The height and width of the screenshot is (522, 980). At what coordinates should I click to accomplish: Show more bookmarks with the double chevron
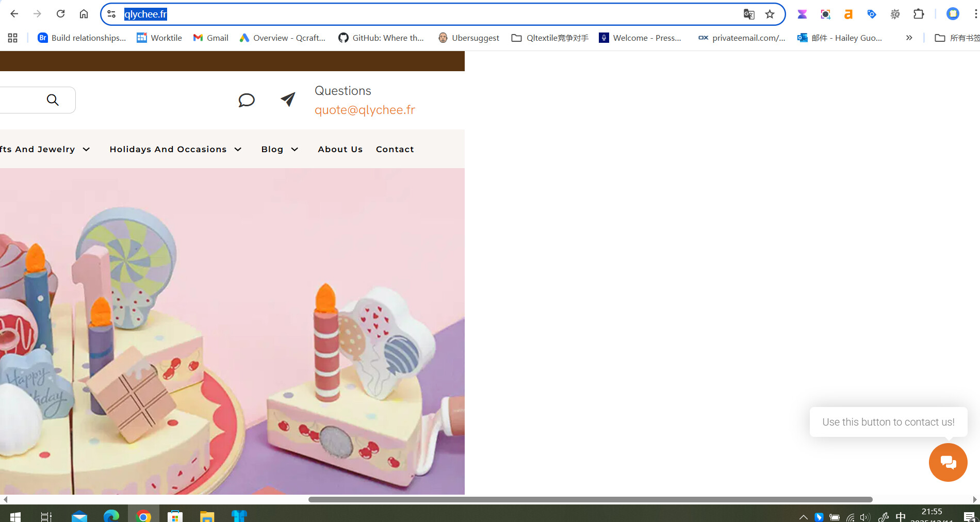point(909,38)
